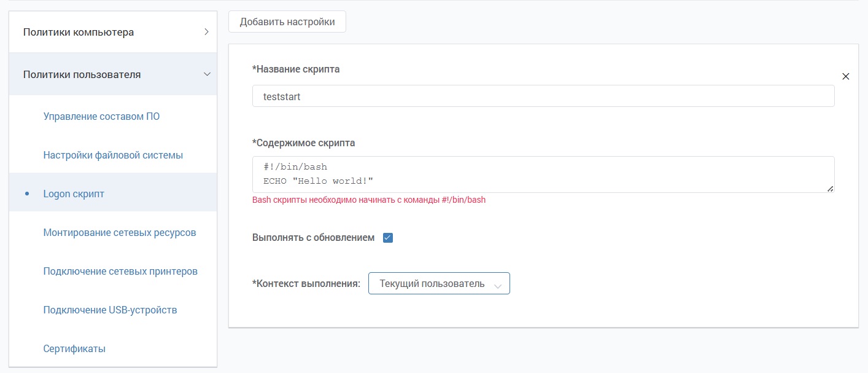
Task: Open "Управление составом ПО" item
Action: [101, 116]
